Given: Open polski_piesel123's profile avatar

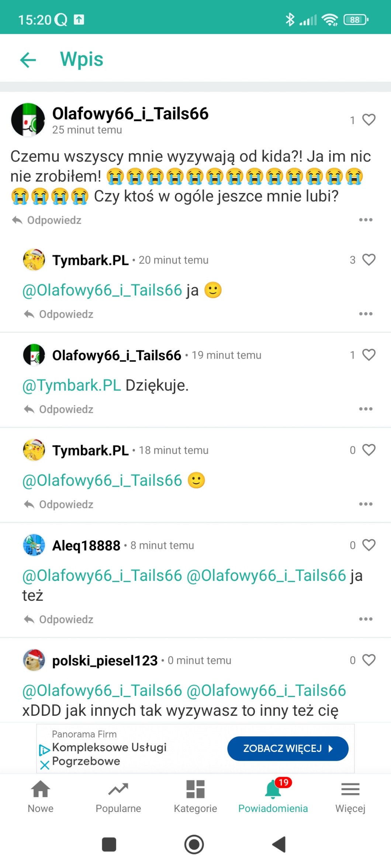Looking at the screenshot, I should coord(34,660).
